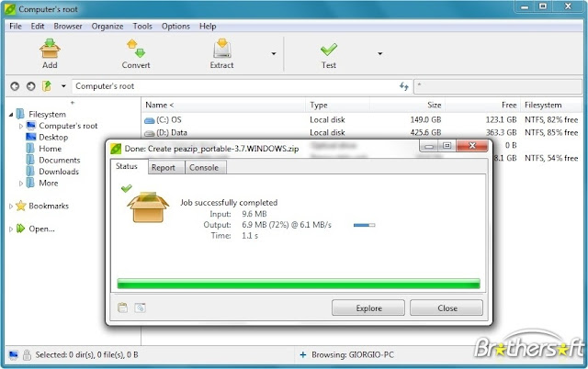Maximize the Done: Create dialog window

pyautogui.click(x=447, y=146)
